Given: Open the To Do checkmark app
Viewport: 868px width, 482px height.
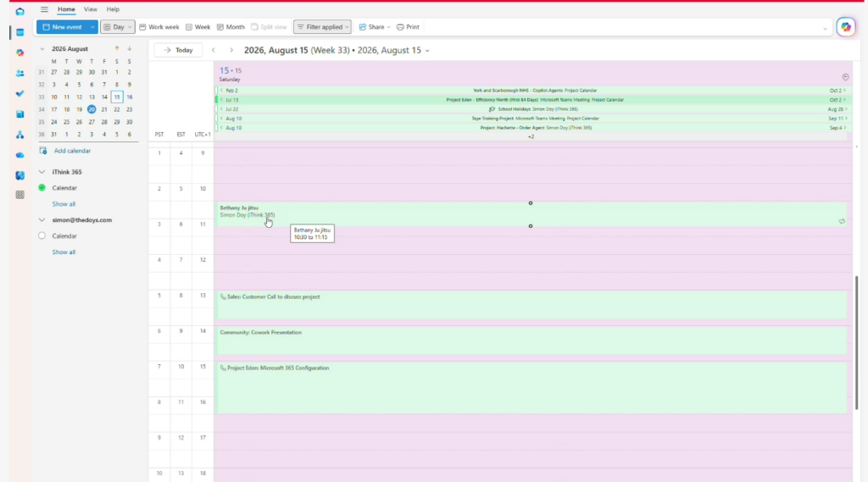Looking at the screenshot, I should click(x=20, y=93).
